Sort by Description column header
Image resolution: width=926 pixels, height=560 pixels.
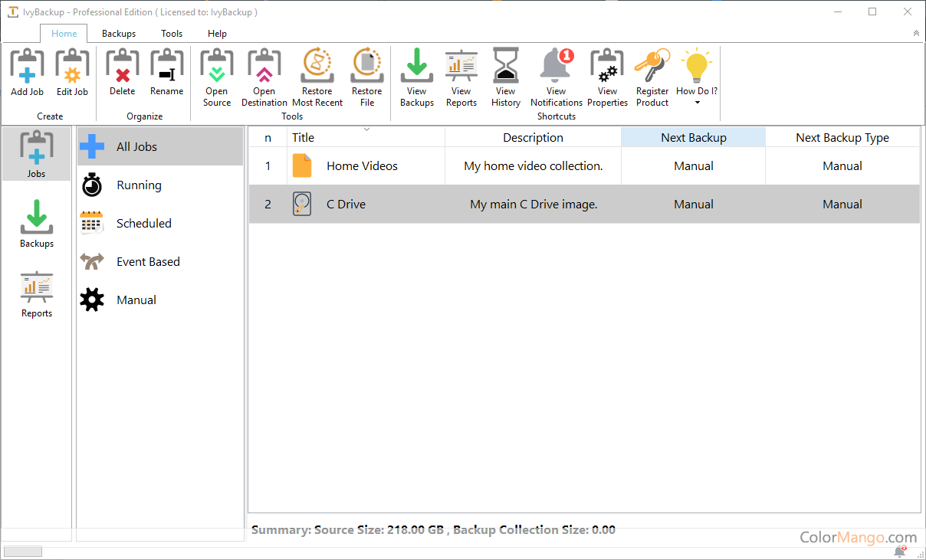click(x=533, y=138)
